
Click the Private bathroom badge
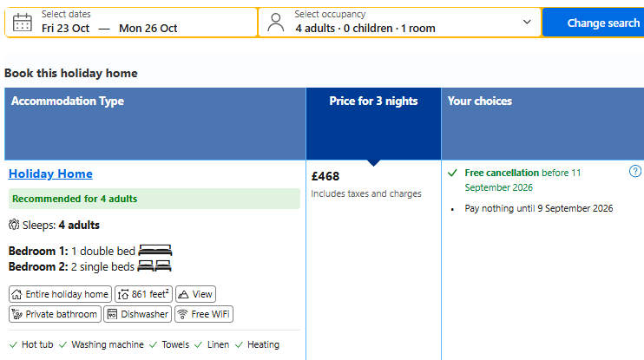tap(55, 314)
